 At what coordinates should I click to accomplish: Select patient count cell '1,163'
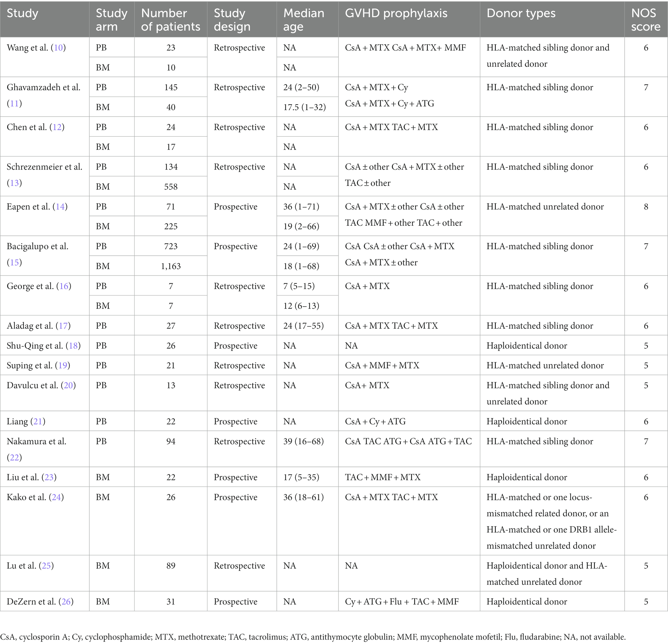(x=171, y=266)
